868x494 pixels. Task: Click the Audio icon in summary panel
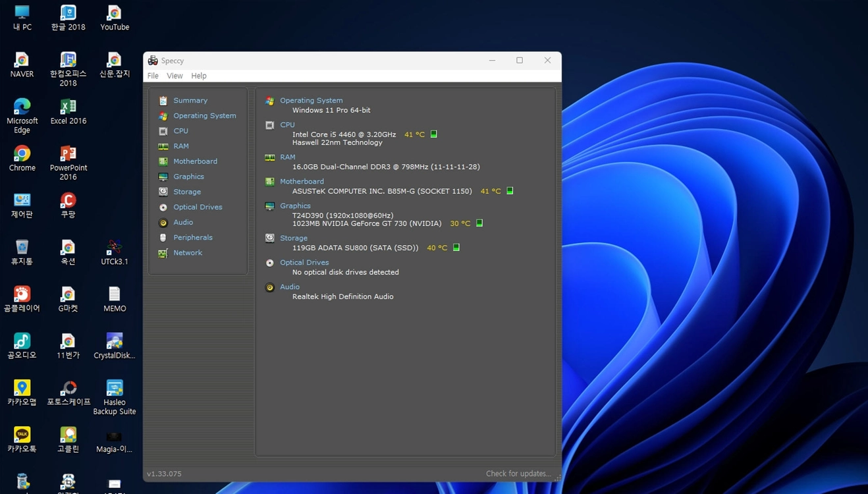tap(270, 287)
